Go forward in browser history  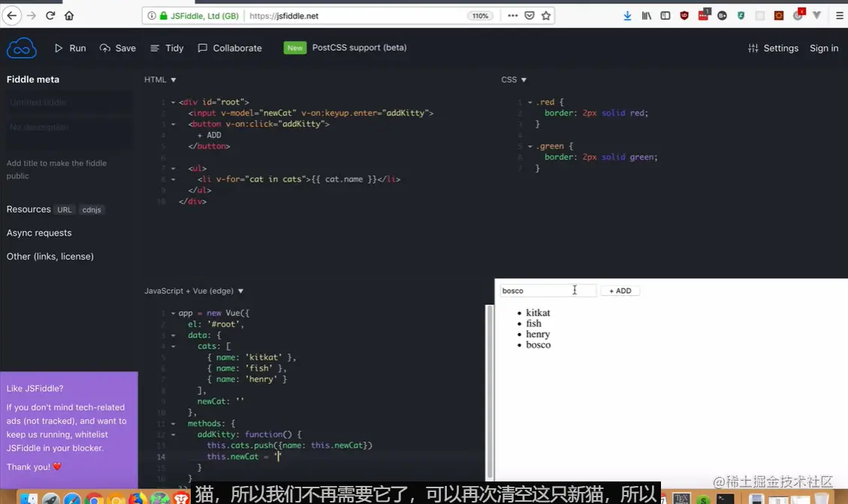[x=32, y=16]
